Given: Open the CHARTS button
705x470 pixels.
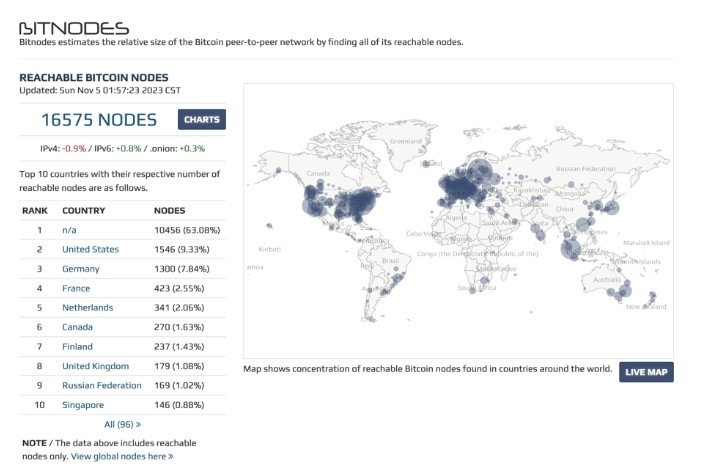Looking at the screenshot, I should [201, 120].
